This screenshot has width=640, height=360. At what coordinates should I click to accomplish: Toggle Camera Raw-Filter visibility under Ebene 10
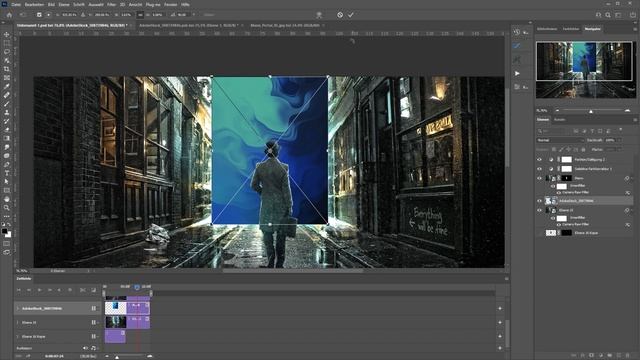click(559, 224)
